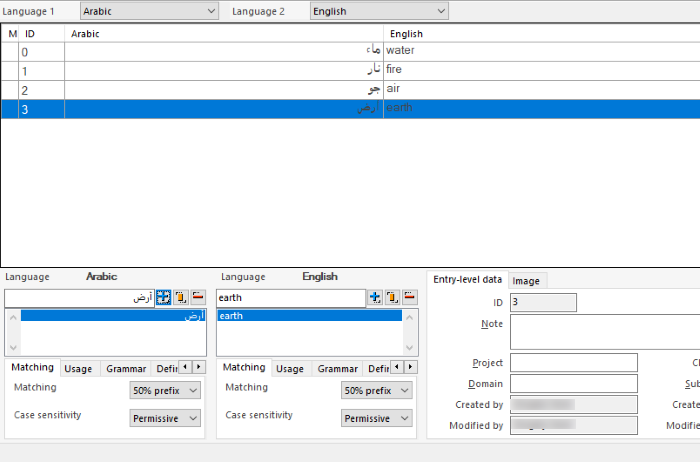Image resolution: width=700 pixels, height=462 pixels.
Task: Click the change term icon in English panel
Action: pyautogui.click(x=392, y=298)
